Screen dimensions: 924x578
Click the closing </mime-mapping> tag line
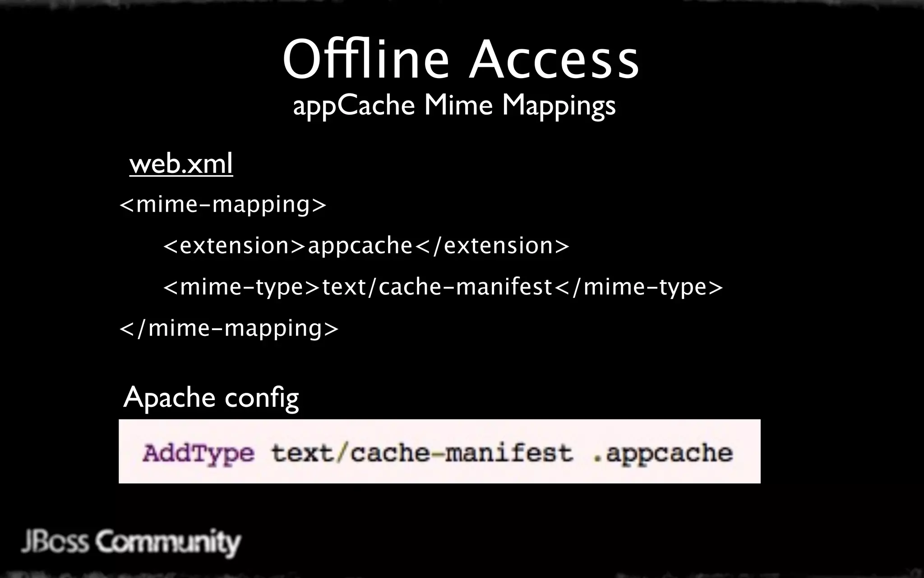229,328
